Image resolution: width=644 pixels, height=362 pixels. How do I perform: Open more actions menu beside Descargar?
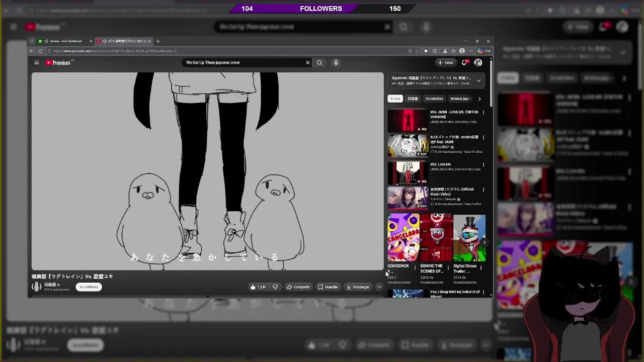tap(379, 287)
